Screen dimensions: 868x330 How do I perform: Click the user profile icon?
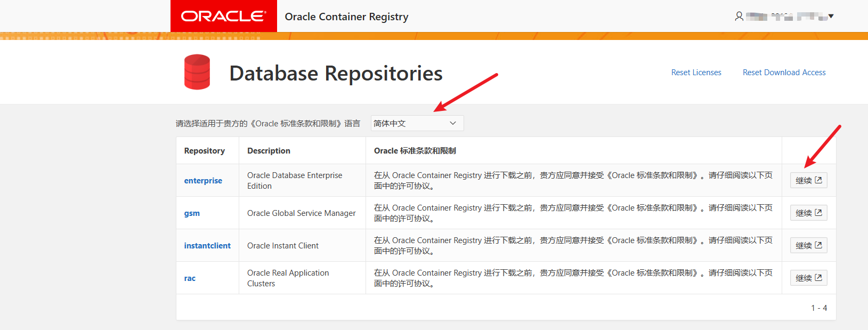[739, 17]
